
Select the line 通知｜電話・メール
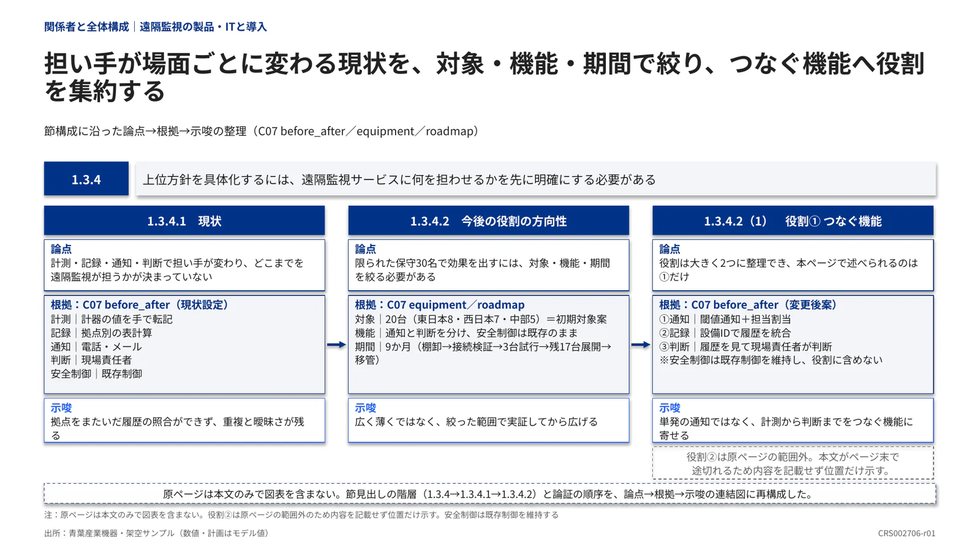(96, 347)
